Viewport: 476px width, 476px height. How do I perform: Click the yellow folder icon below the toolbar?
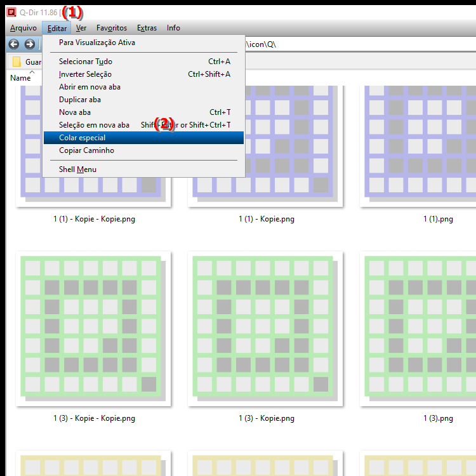pyautogui.click(x=17, y=62)
